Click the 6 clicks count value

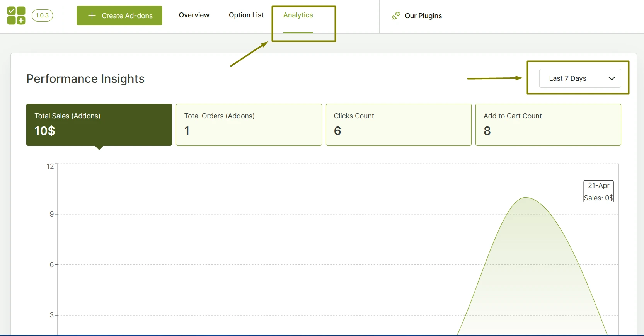tap(337, 131)
